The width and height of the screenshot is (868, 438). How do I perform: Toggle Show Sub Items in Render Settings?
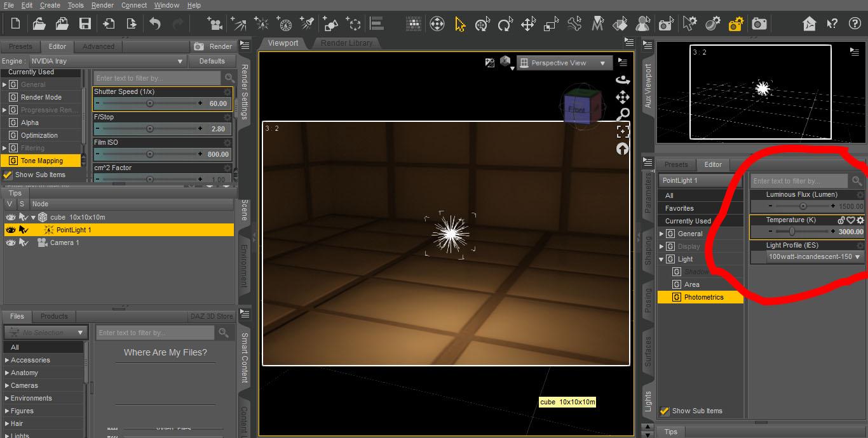(x=8, y=175)
